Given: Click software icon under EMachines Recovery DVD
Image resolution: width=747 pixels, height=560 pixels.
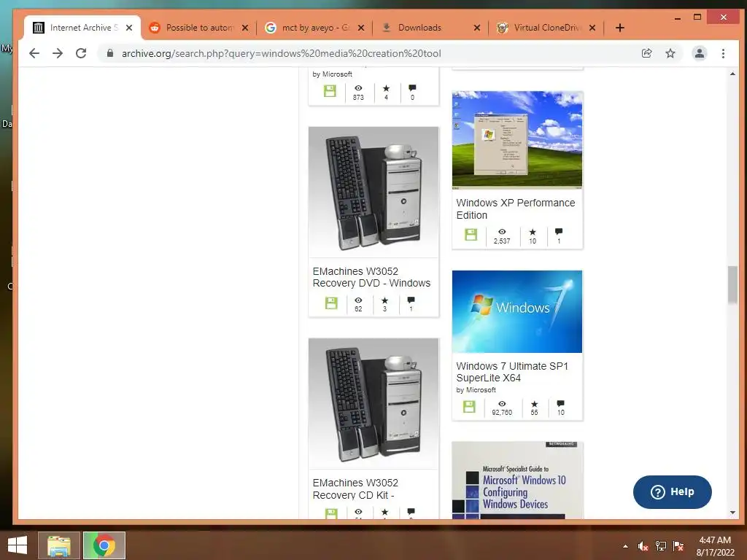Looking at the screenshot, I should (331, 303).
